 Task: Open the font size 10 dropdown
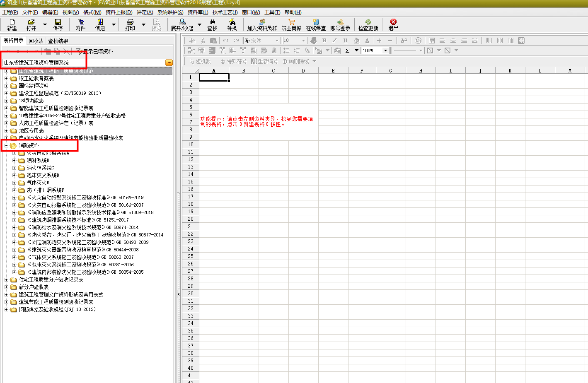pos(304,41)
